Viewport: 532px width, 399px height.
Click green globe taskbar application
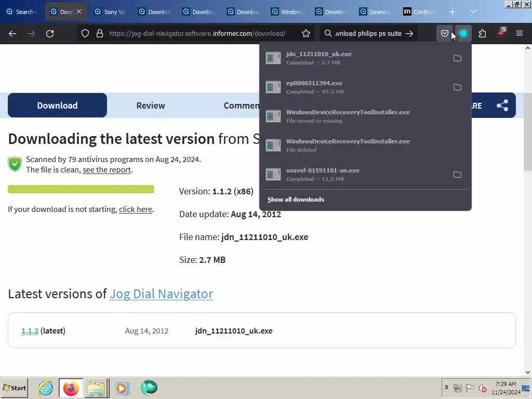coord(149,388)
